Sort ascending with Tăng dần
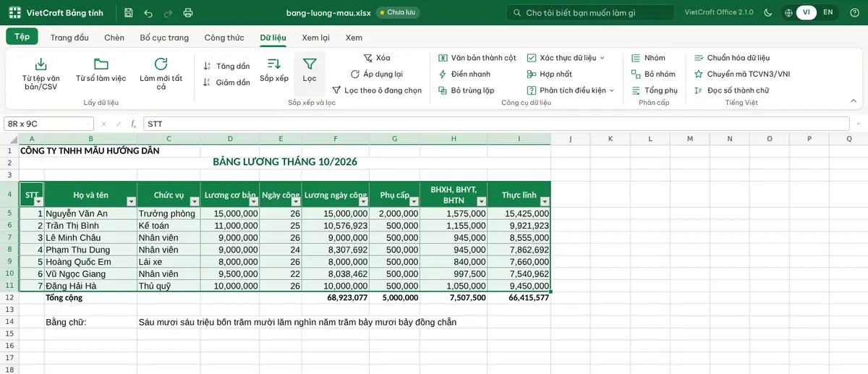Screen dimensions: 868x374 [x=226, y=66]
